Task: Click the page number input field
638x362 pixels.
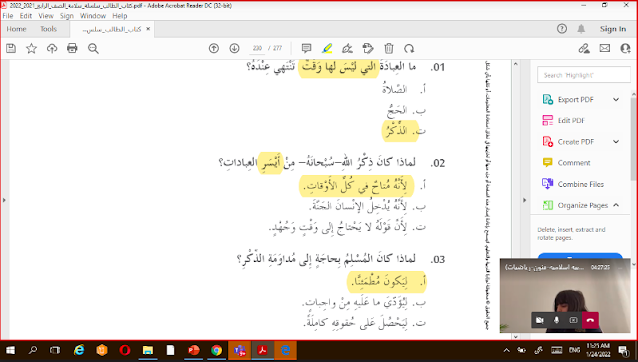Action: point(257,48)
